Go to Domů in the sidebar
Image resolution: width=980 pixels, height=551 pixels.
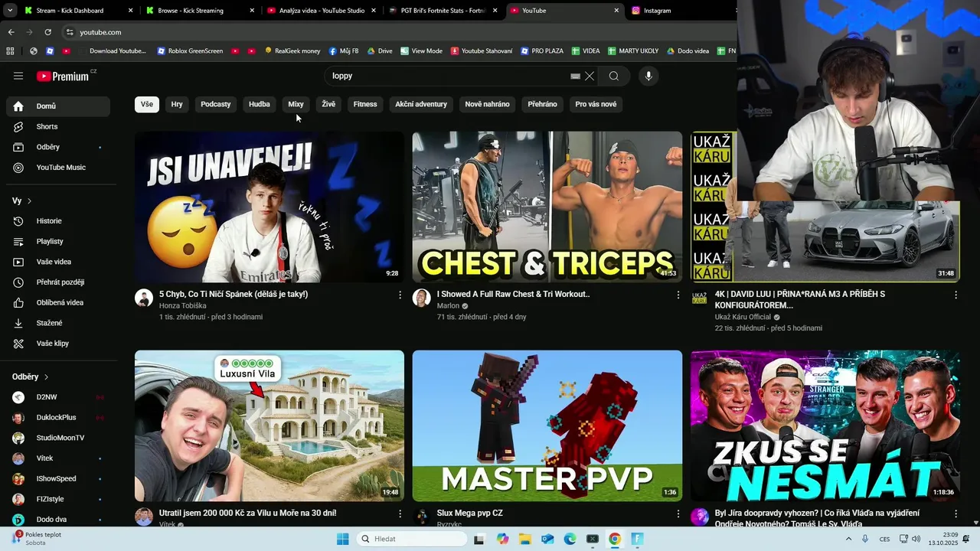point(58,106)
